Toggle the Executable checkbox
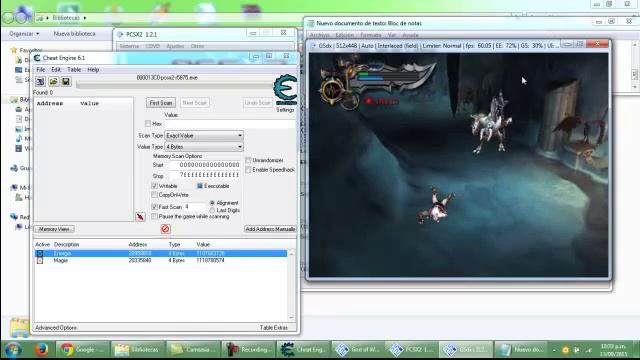The image size is (640, 360). pyautogui.click(x=200, y=186)
